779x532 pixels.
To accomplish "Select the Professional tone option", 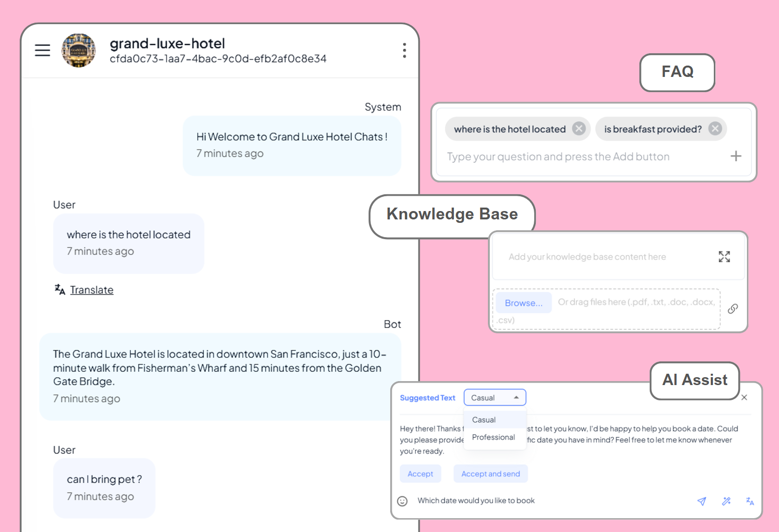I will coord(493,437).
